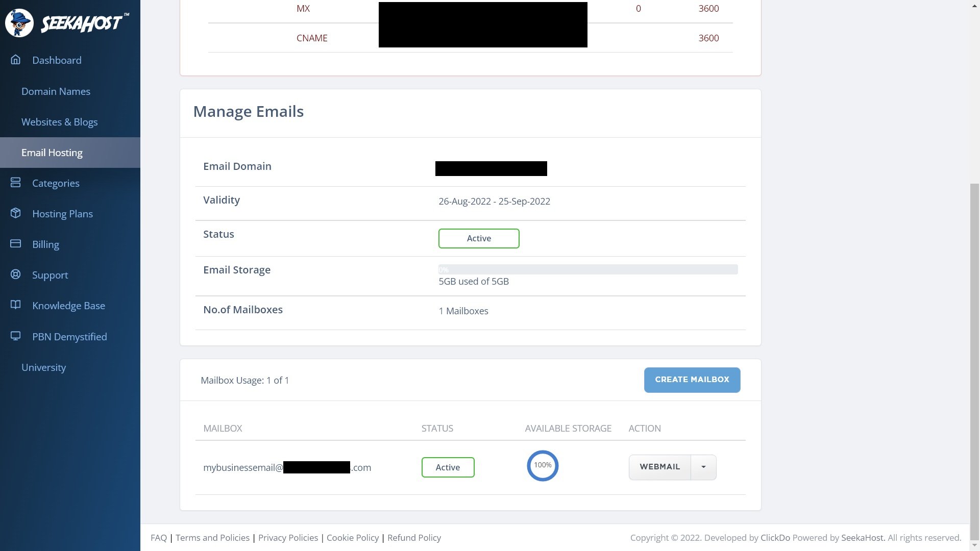The width and height of the screenshot is (980, 551).
Task: Open the University link in sidebar
Action: (43, 367)
